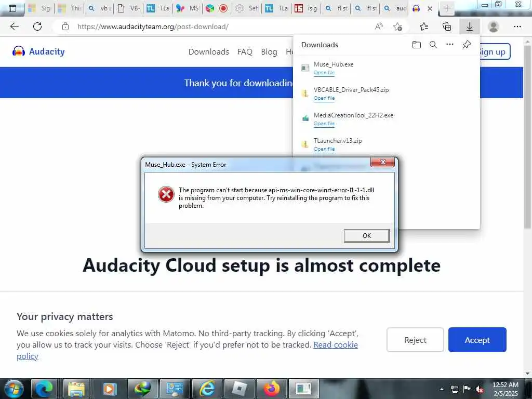The height and width of the screenshot is (399, 532).
Task: Select the Muse_Hub.exe download entry name
Action: pyautogui.click(x=334, y=64)
